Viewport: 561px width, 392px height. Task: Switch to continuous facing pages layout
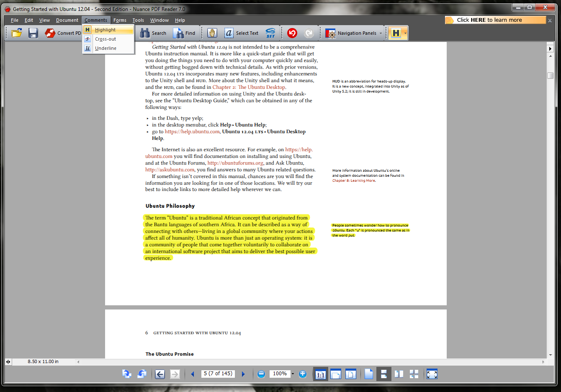coord(414,374)
